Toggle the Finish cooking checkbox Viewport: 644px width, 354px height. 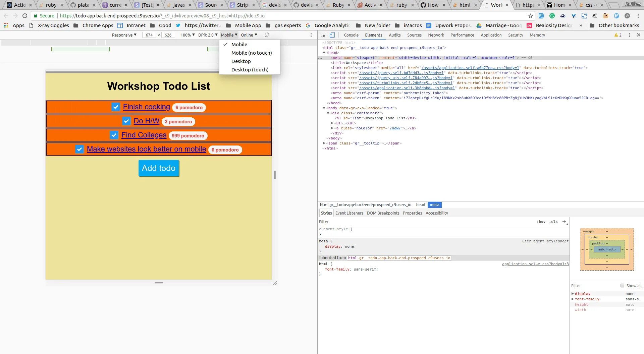(115, 107)
